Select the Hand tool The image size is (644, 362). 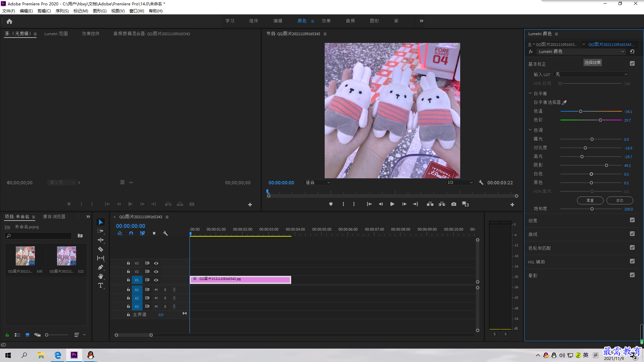[x=101, y=276]
